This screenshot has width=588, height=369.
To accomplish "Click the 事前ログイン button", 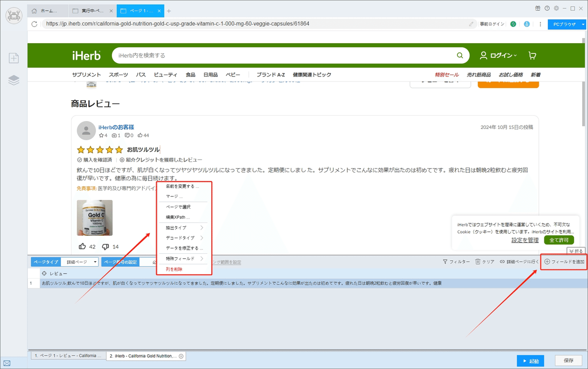I will tap(491, 24).
